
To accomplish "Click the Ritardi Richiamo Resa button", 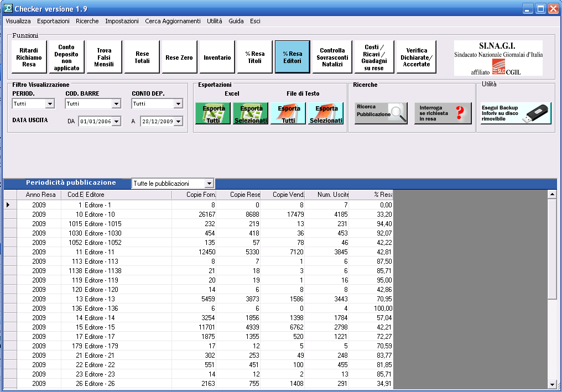I will [29, 57].
